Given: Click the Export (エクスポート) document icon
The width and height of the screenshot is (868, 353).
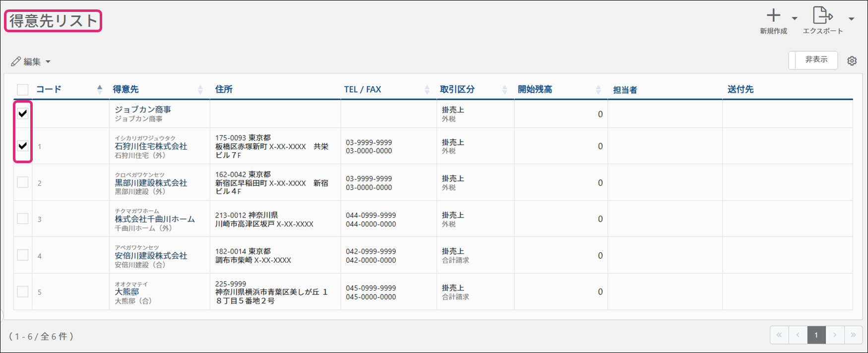Looking at the screenshot, I should click(x=822, y=15).
